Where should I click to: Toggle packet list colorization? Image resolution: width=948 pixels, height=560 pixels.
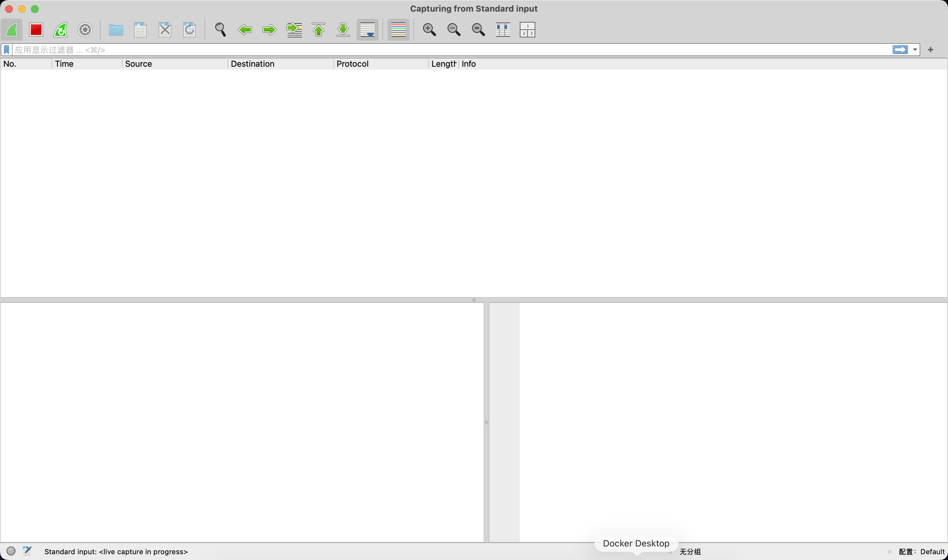click(x=398, y=29)
